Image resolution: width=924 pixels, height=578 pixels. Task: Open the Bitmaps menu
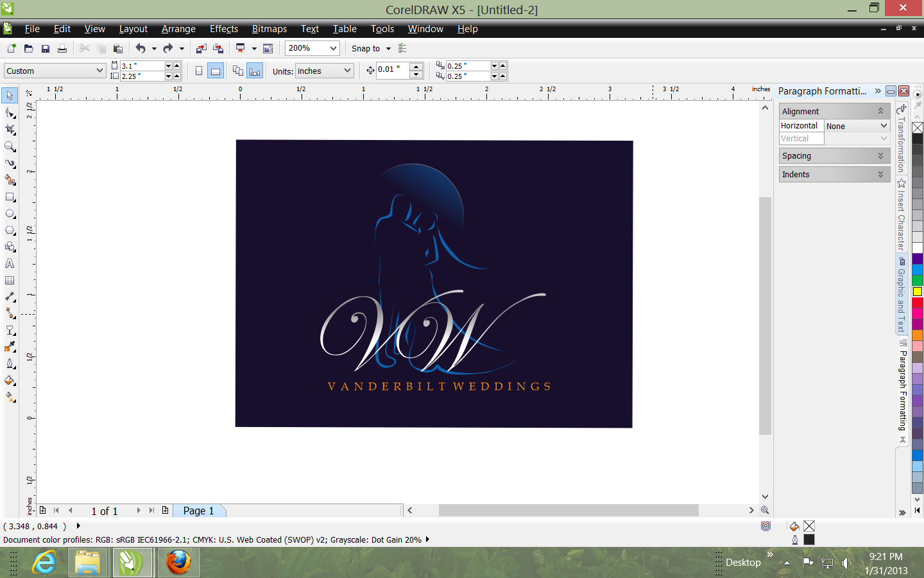click(x=269, y=29)
